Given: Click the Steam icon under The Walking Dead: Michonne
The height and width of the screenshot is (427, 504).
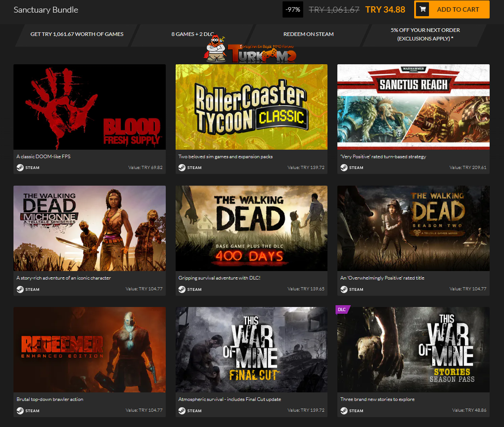Looking at the screenshot, I should click(x=19, y=289).
